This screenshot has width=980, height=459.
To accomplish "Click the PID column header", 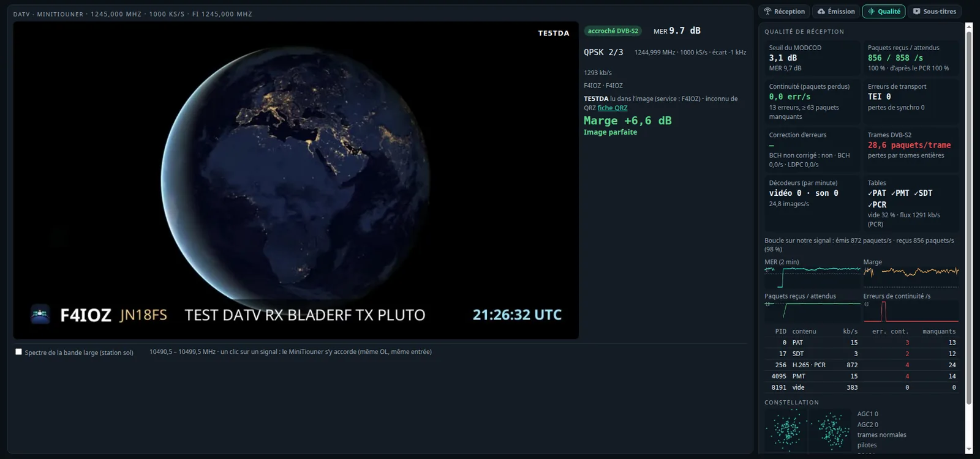I will 780,331.
